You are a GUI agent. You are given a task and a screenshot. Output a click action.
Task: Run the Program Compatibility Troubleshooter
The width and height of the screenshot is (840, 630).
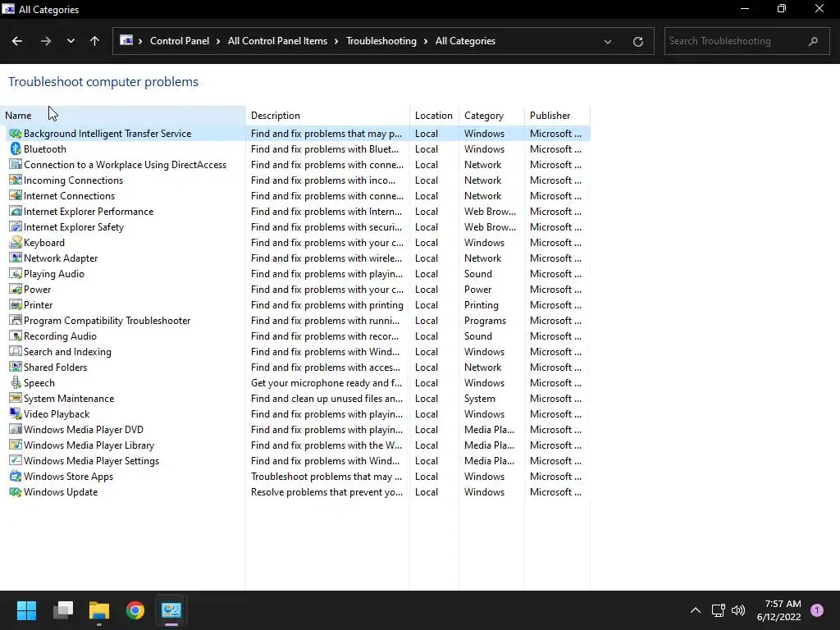pos(107,321)
